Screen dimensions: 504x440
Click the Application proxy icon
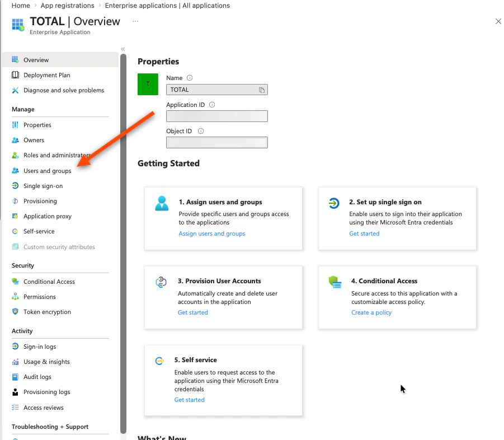tap(15, 216)
